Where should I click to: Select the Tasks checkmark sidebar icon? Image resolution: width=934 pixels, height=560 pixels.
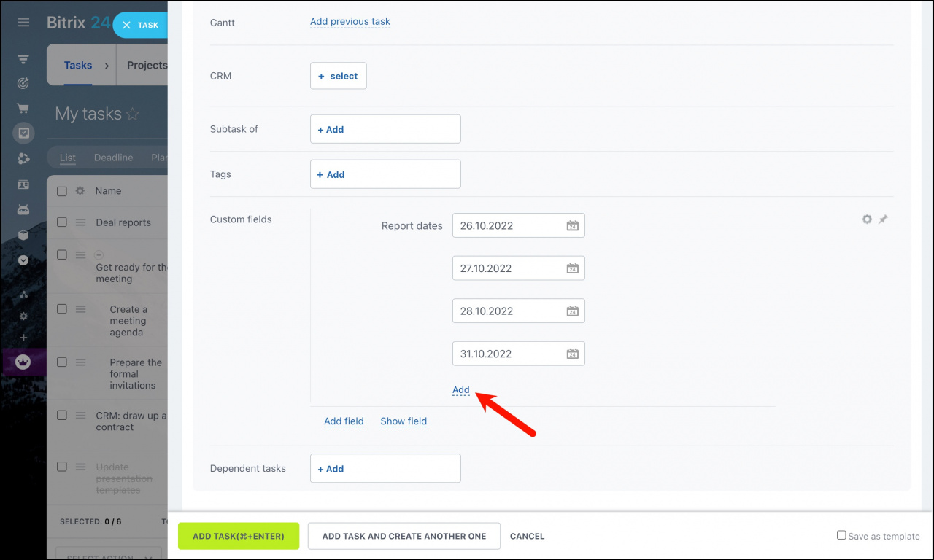click(23, 133)
